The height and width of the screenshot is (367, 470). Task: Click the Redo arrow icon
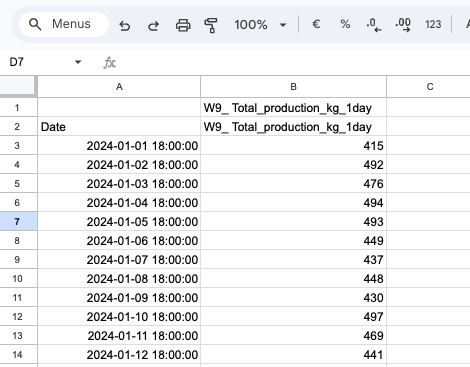click(153, 25)
